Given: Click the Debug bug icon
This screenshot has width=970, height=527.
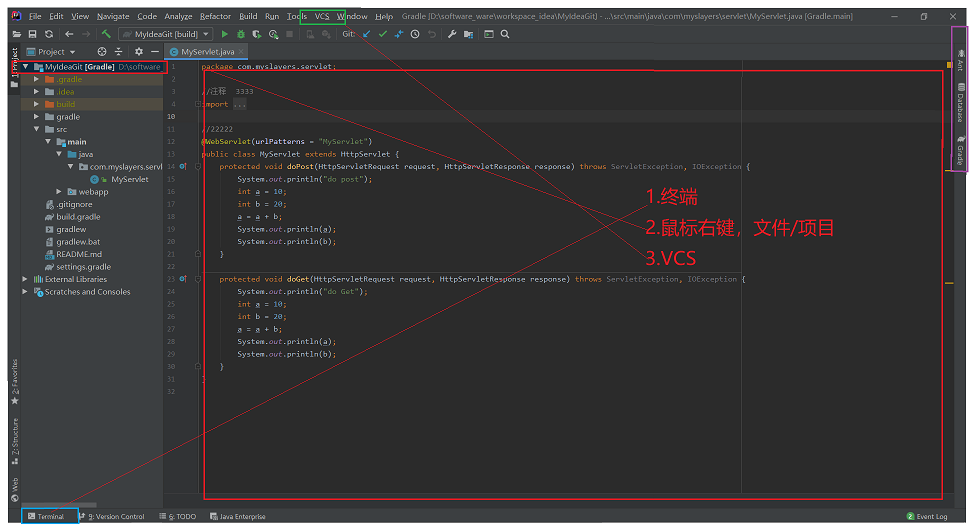Looking at the screenshot, I should click(240, 34).
